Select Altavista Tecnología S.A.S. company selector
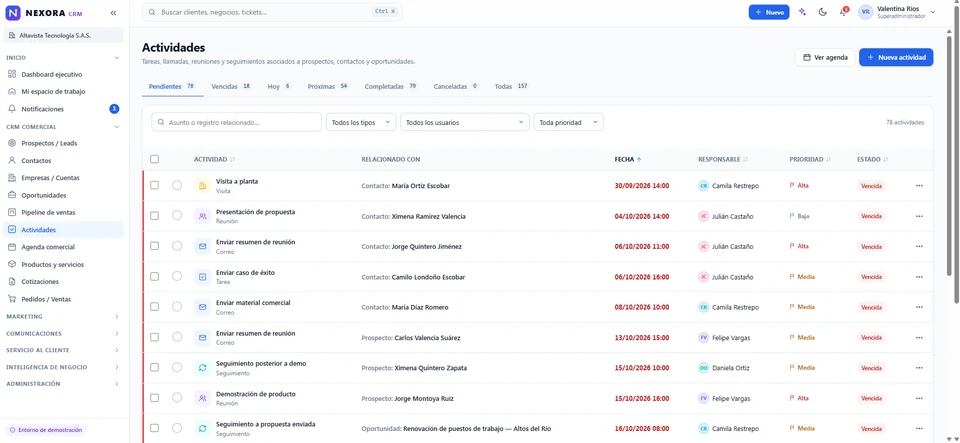This screenshot has width=960, height=443. tap(64, 35)
